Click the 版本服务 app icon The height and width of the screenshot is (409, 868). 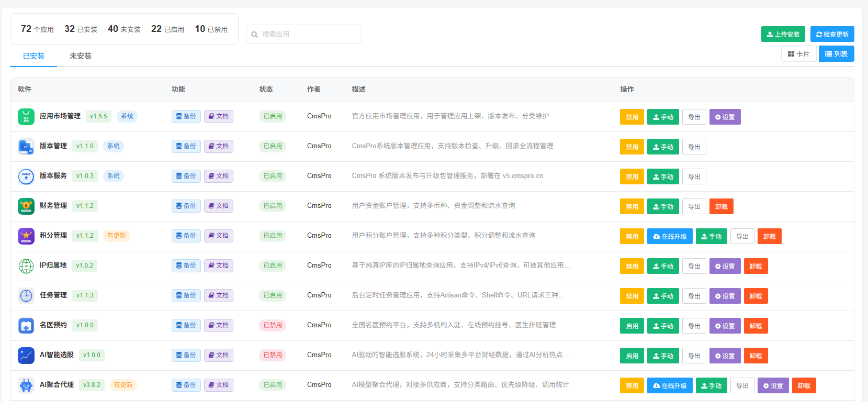click(26, 176)
